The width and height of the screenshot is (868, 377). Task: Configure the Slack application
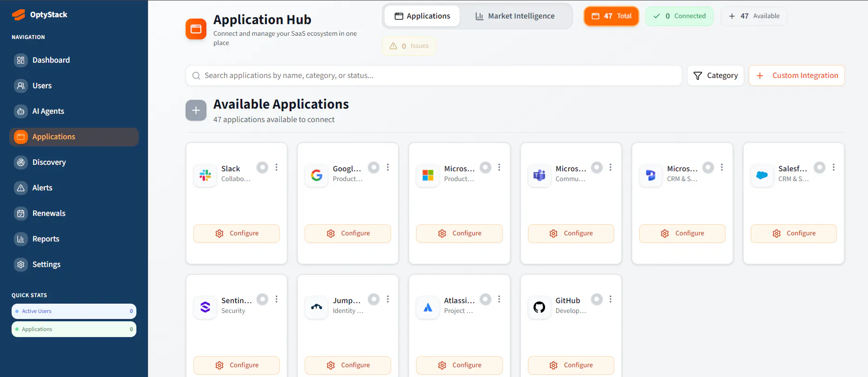click(x=237, y=234)
